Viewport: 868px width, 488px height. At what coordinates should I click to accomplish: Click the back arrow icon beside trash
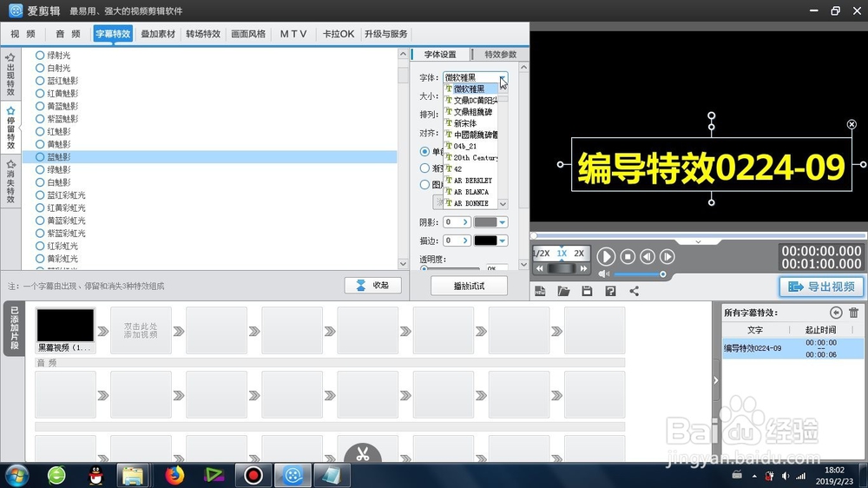[x=836, y=313]
